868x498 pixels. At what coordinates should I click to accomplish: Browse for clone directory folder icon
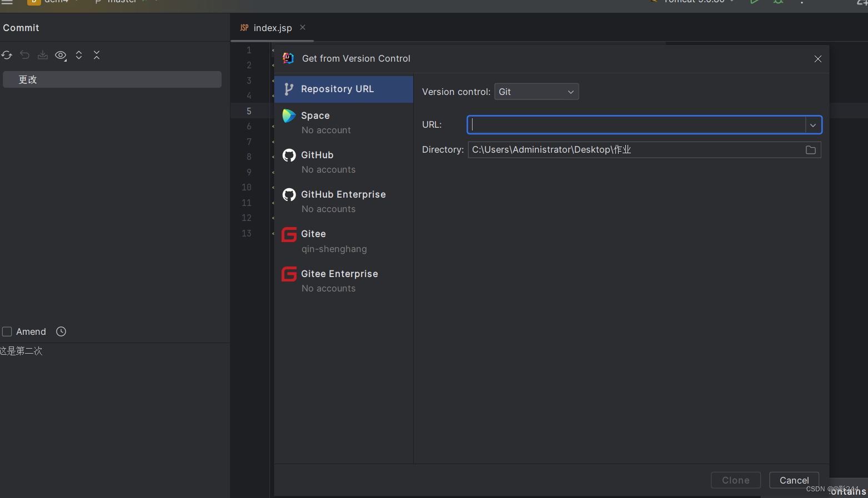(x=811, y=150)
